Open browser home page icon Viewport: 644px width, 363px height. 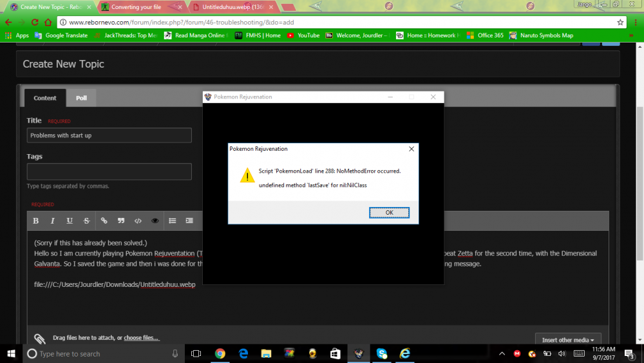click(x=48, y=22)
